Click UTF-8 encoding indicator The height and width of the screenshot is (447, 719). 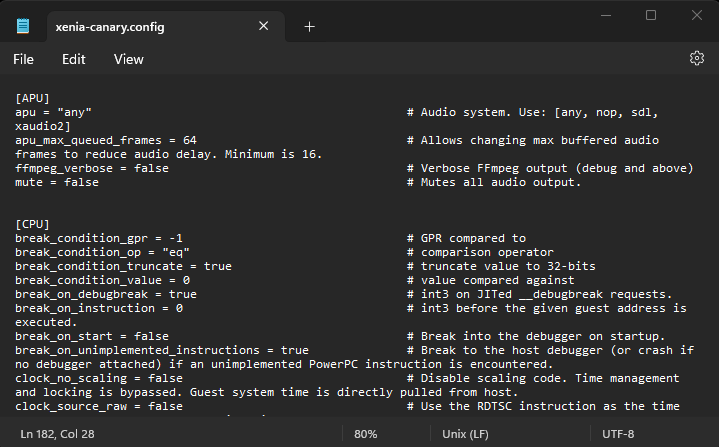pos(618,434)
